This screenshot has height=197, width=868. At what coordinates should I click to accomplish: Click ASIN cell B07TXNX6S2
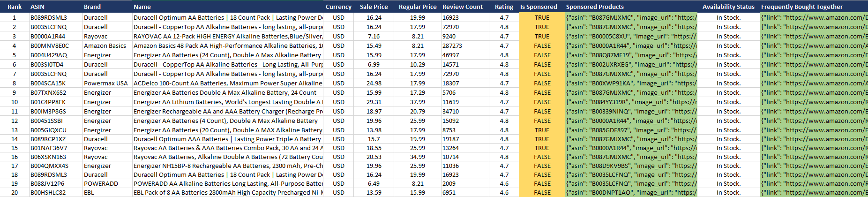tap(55, 92)
